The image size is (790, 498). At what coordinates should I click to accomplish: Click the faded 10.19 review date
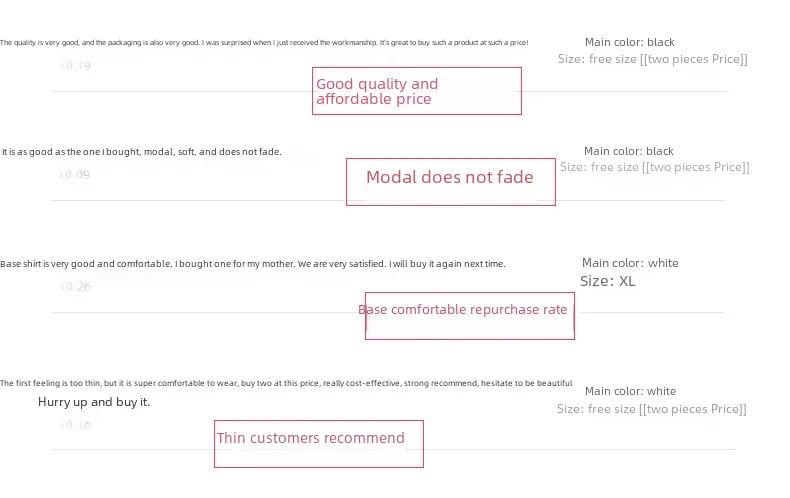[75, 66]
